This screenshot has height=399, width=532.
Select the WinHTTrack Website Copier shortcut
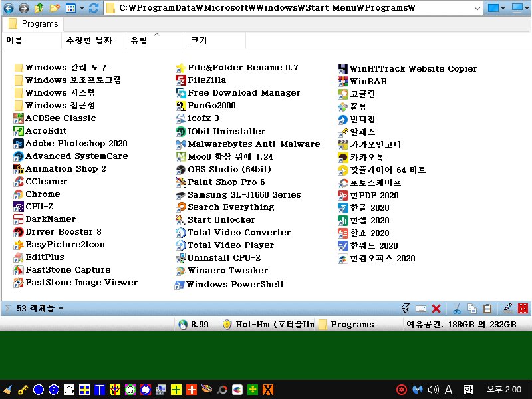pos(408,69)
